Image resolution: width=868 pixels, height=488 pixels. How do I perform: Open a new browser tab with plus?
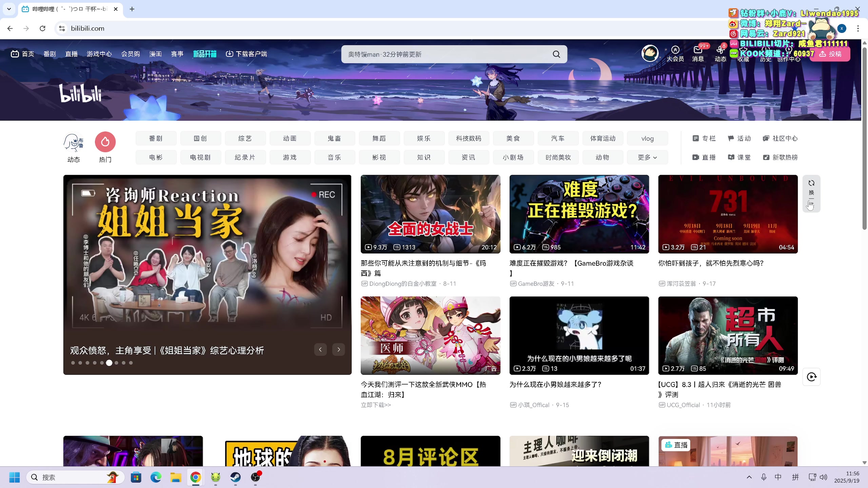[132, 9]
